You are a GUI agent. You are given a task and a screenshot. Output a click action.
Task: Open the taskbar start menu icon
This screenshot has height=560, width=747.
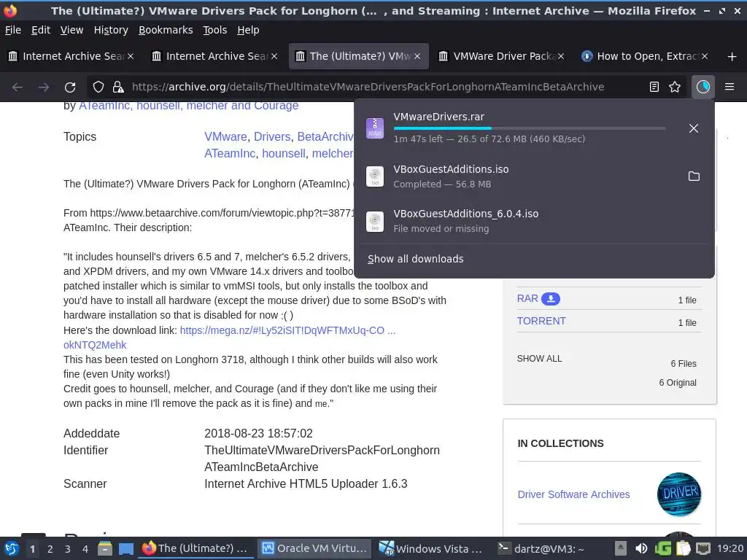(x=12, y=549)
